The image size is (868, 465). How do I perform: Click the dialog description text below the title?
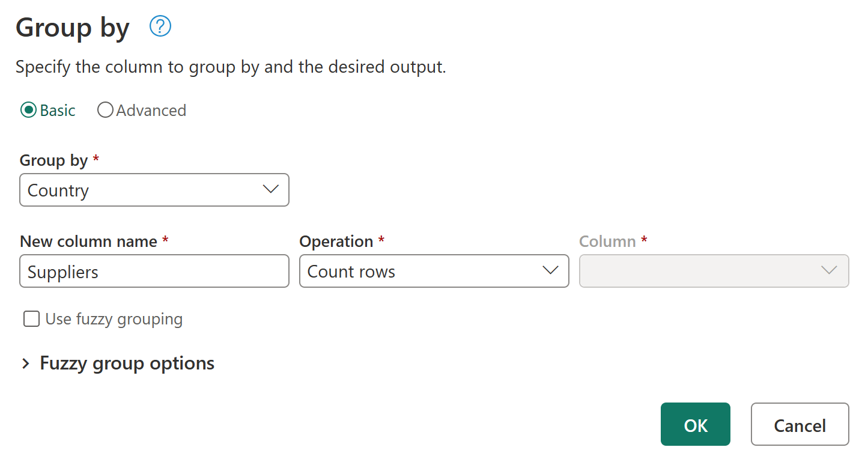point(231,67)
